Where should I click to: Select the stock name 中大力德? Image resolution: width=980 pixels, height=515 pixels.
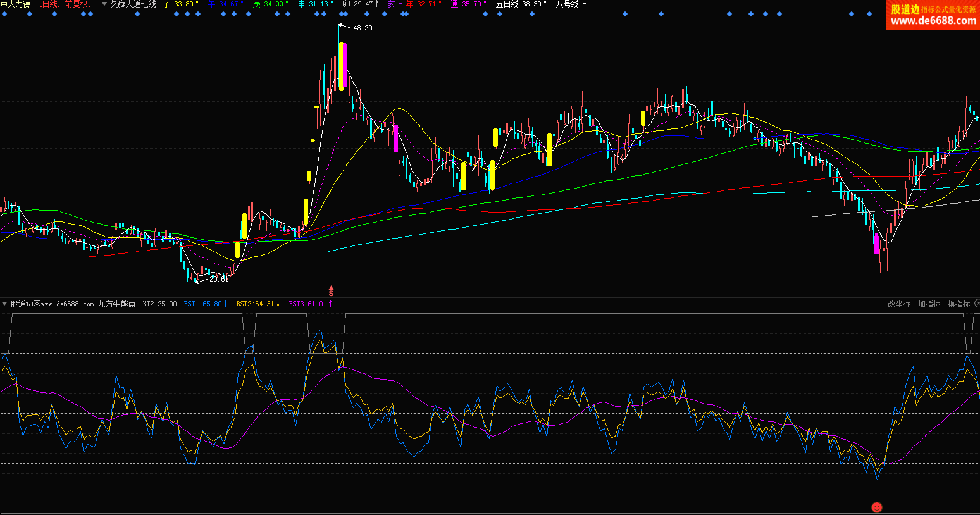point(16,4)
